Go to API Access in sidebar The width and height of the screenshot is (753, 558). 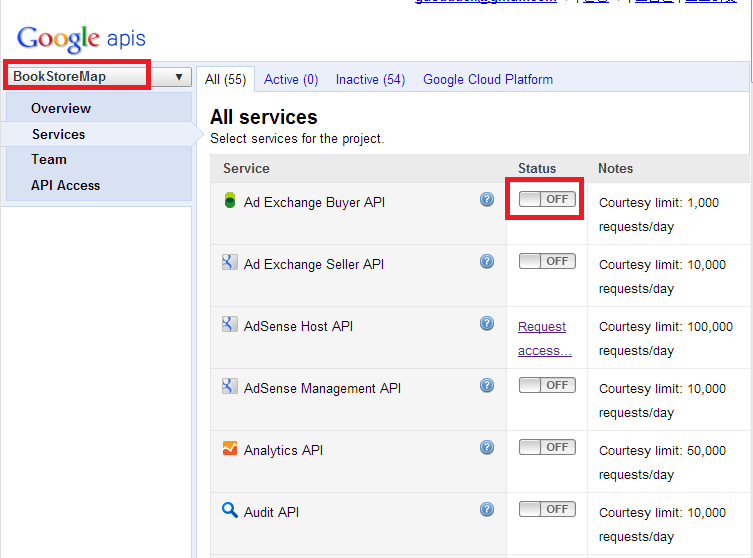(66, 185)
